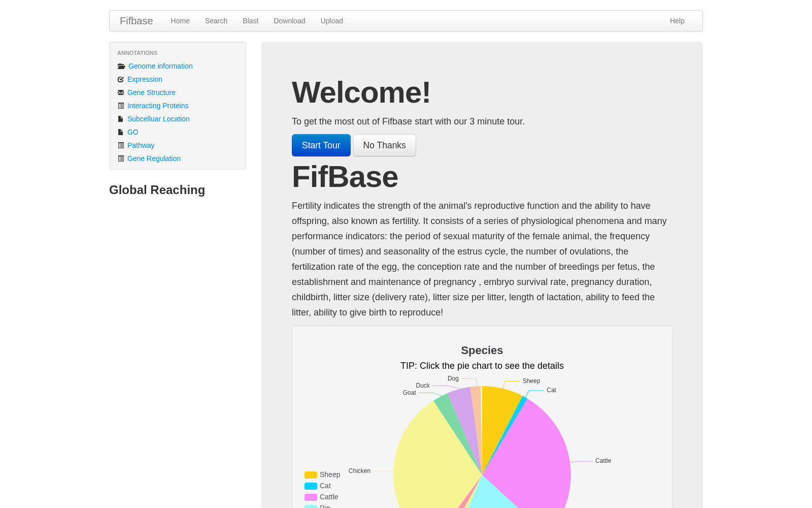Open the Subcelluar Location link
This screenshot has height=508, width=812.
pos(158,119)
